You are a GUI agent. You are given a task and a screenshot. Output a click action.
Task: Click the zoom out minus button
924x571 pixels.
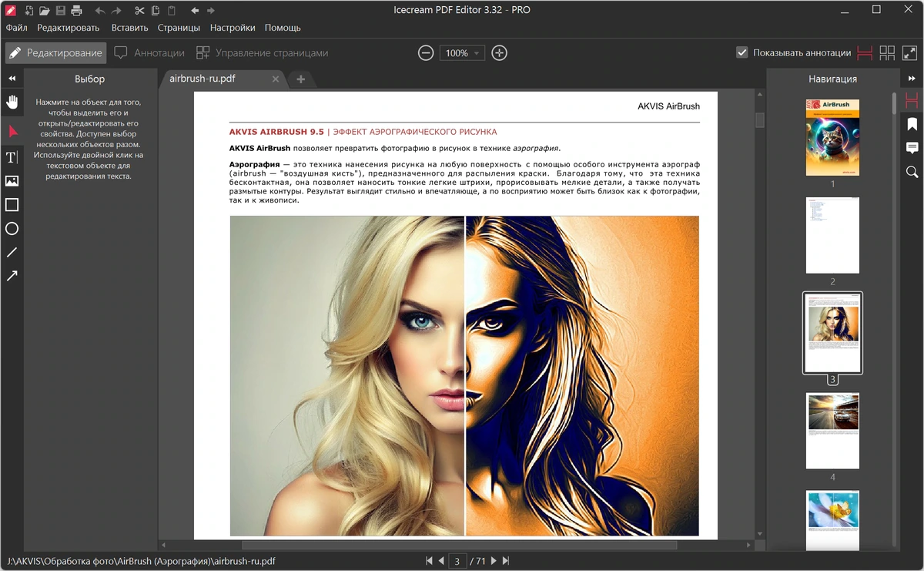pos(426,53)
